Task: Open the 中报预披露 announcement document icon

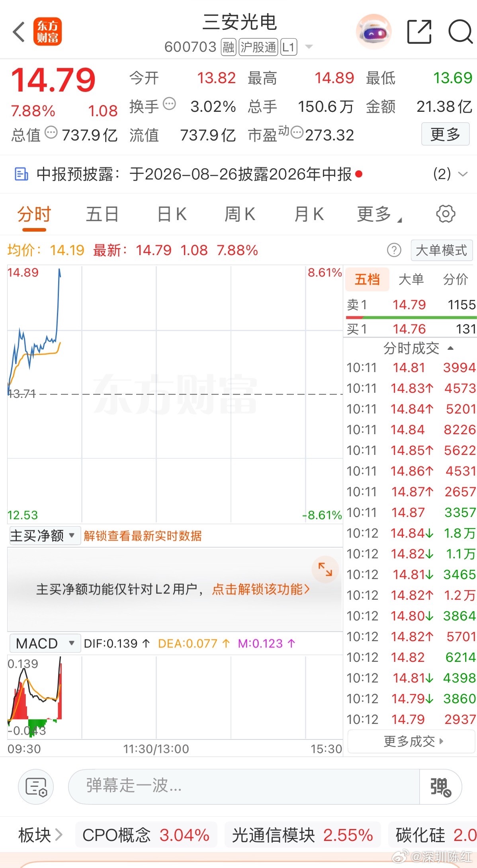Action: (x=21, y=174)
